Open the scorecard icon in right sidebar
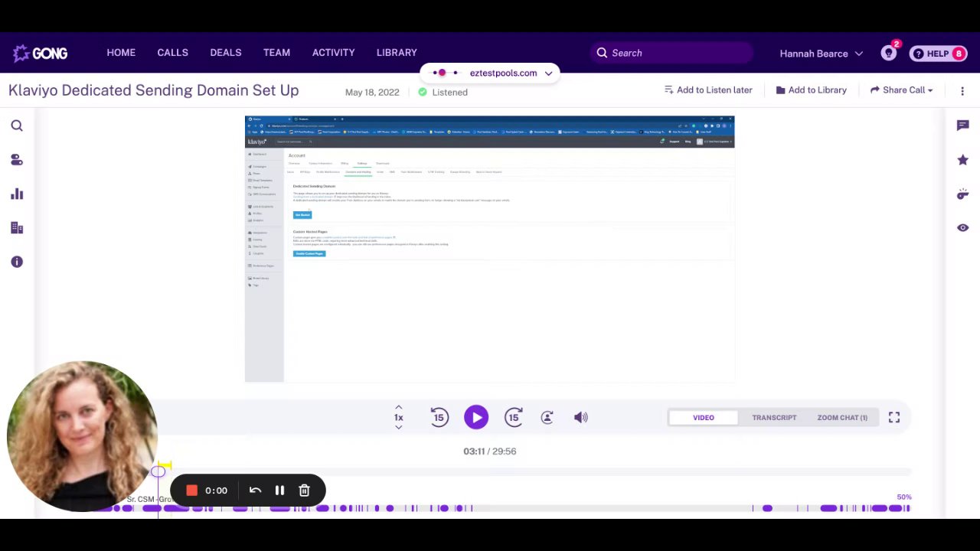The width and height of the screenshot is (980, 551). click(x=962, y=194)
